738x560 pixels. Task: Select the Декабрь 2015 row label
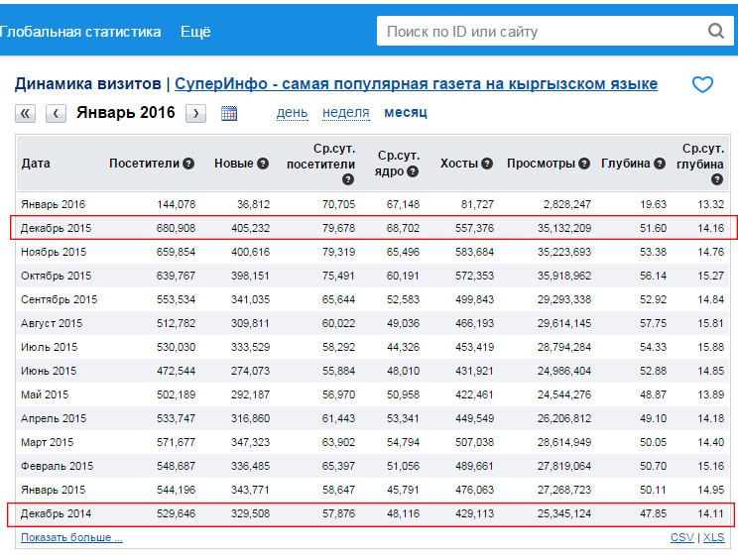tap(56, 229)
